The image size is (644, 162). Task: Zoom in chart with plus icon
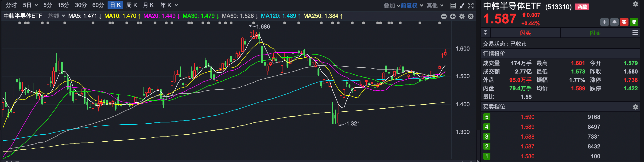pyautogui.click(x=453, y=16)
